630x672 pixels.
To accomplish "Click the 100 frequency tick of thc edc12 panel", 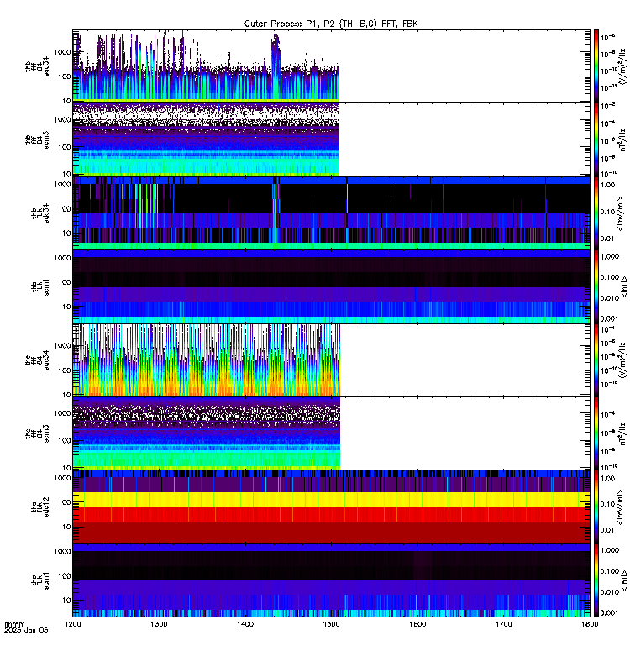I will pyautogui.click(x=65, y=502).
